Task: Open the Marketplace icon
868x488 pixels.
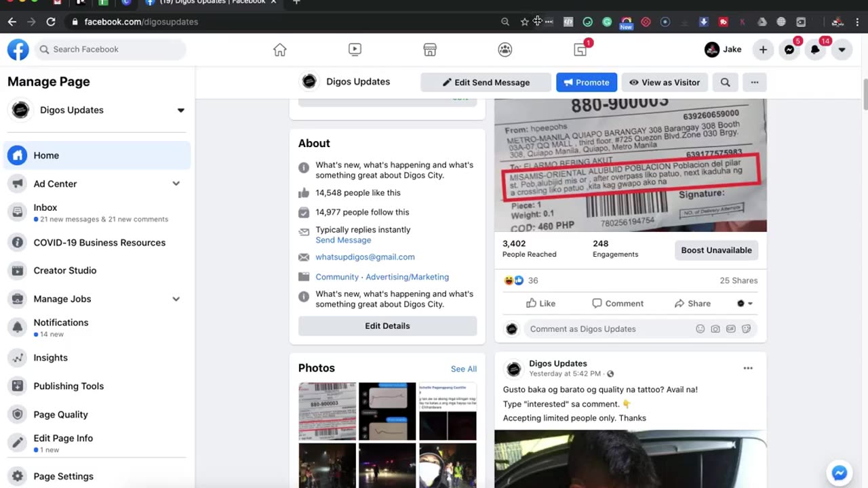Action: click(x=430, y=49)
